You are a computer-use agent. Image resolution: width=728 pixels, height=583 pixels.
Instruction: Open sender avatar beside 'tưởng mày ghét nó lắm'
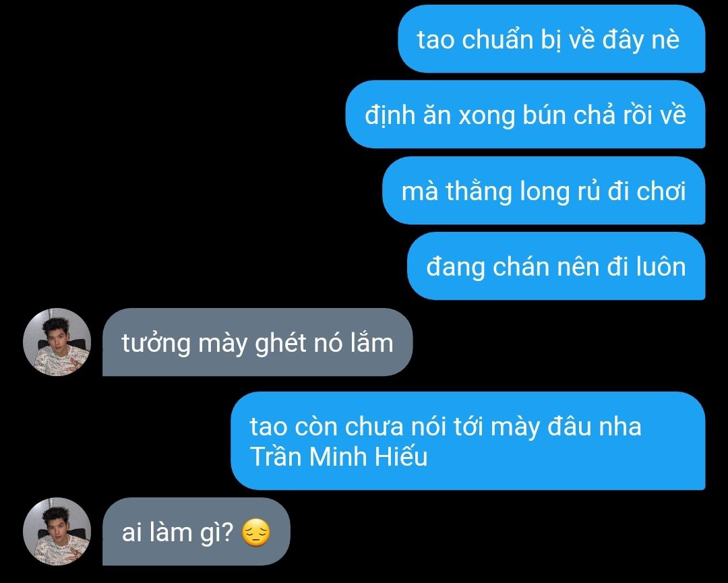(57, 342)
